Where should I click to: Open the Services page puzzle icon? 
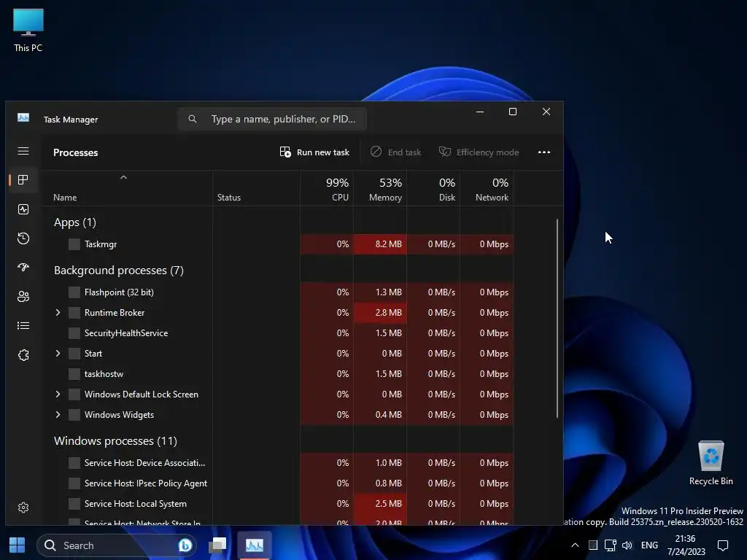point(23,355)
